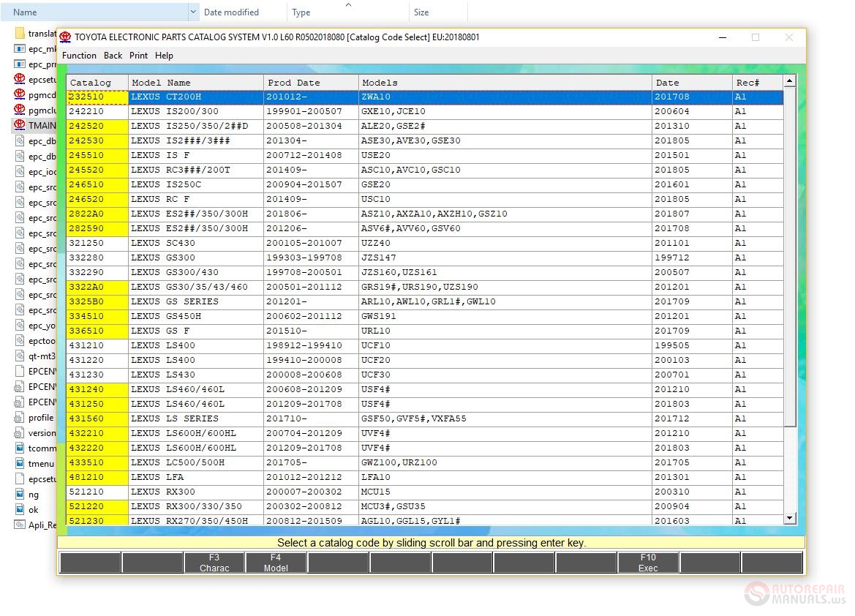
Task: Select LEXUS IS250/350/2##D row
Action: coord(425,126)
